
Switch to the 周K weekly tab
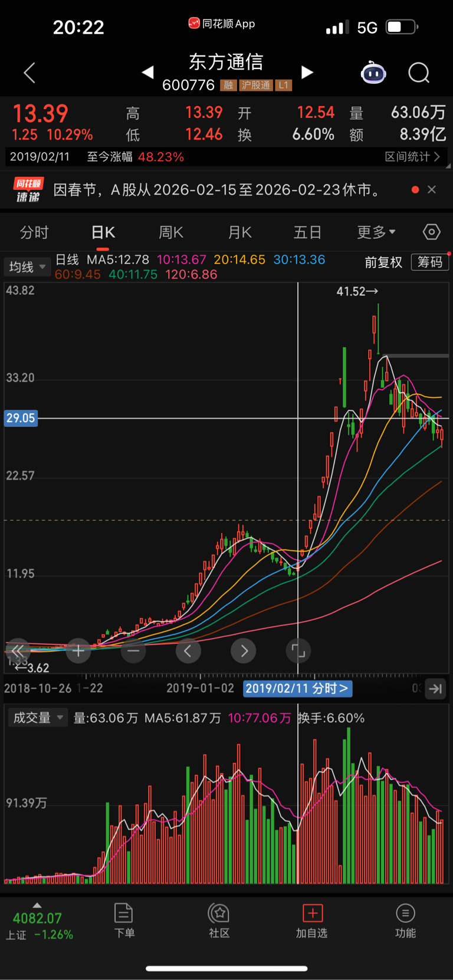tap(171, 232)
